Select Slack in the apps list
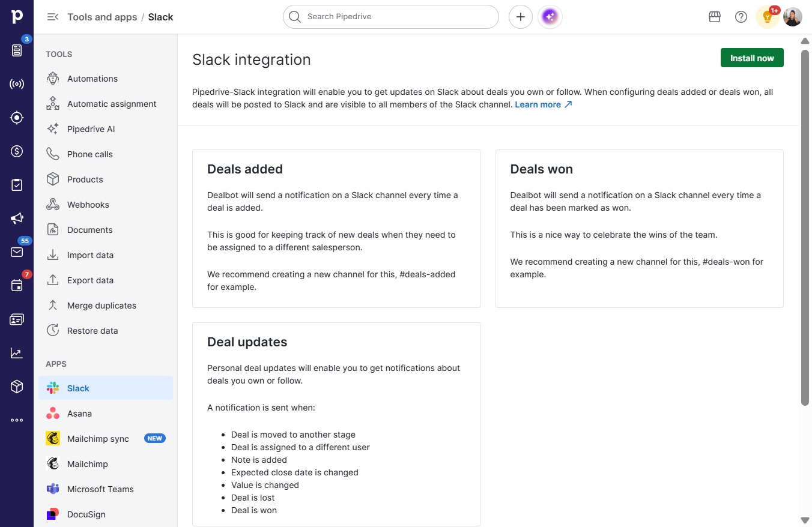This screenshot has height=527, width=812. (x=106, y=388)
